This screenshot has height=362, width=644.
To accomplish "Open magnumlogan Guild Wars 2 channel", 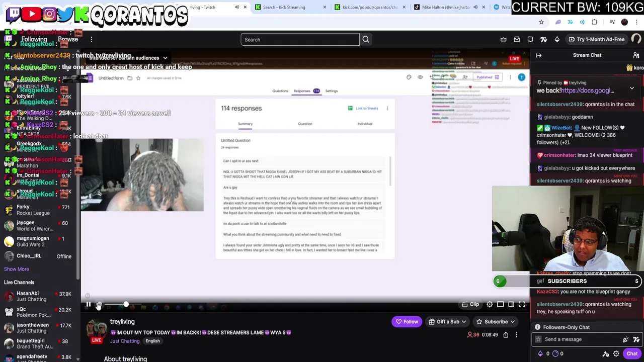I will click(38, 241).
